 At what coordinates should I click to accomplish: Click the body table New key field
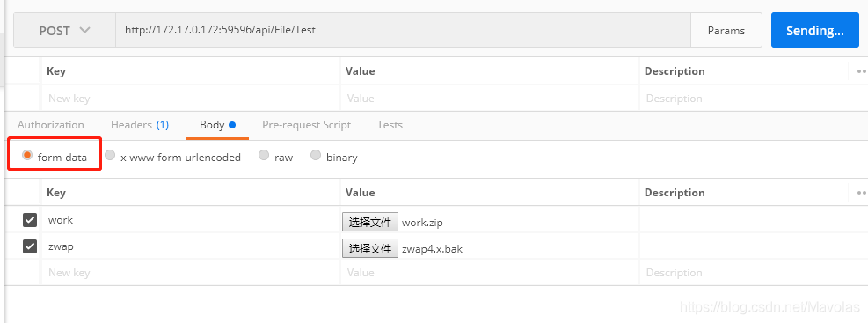(x=191, y=273)
